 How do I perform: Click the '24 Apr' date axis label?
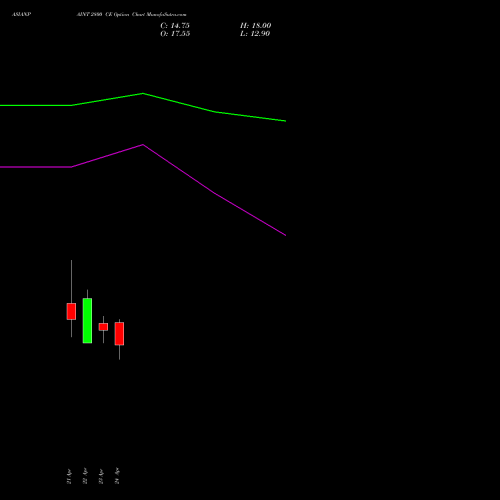[x=117, y=476]
